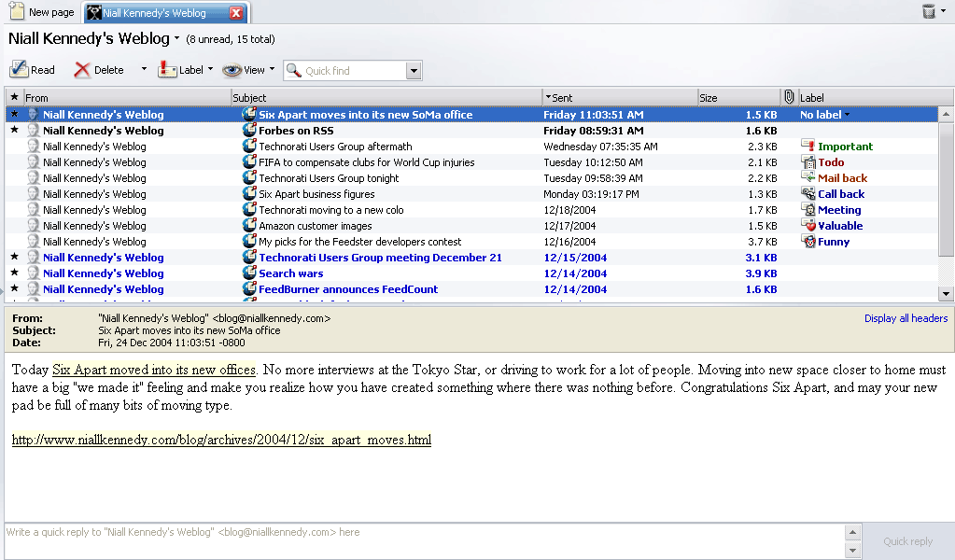Click the star column header icon
The height and width of the screenshot is (560, 955).
tap(14, 97)
